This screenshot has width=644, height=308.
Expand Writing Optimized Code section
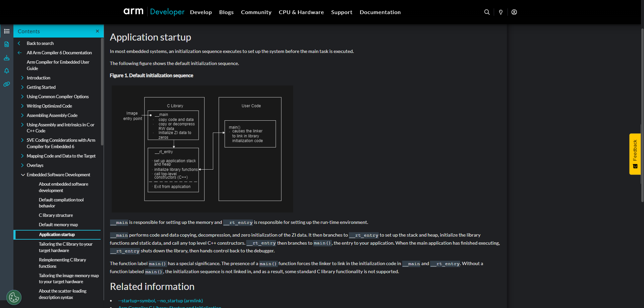click(22, 106)
